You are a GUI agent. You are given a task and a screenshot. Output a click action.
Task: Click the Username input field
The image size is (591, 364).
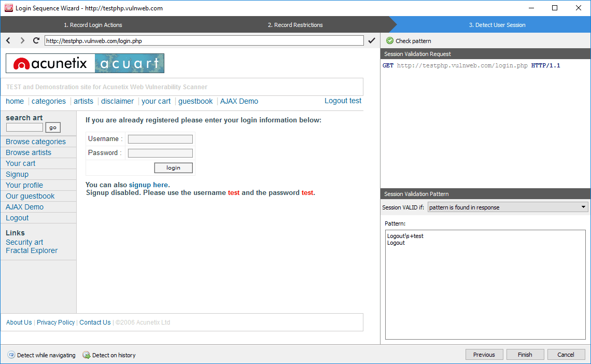[160, 139]
